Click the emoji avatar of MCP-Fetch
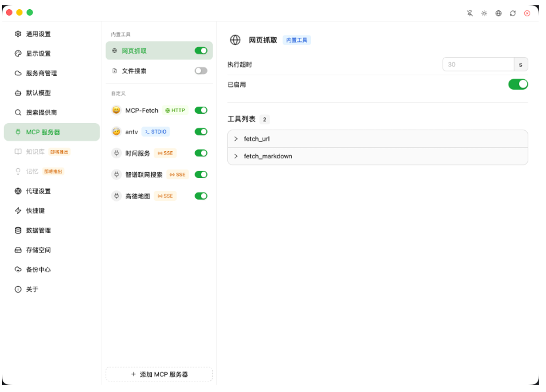This screenshot has width=546, height=392. click(x=117, y=111)
